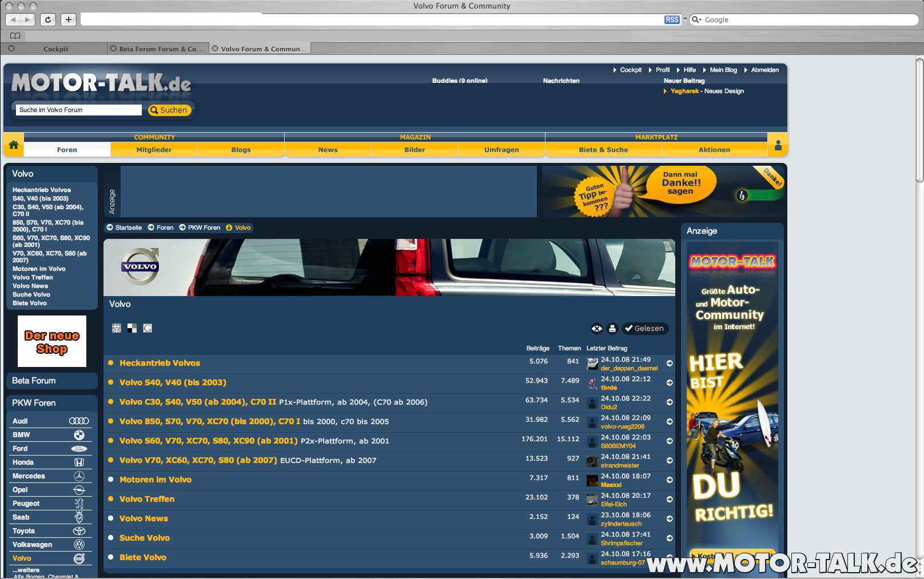Open the bookmarks book icon

click(15, 35)
